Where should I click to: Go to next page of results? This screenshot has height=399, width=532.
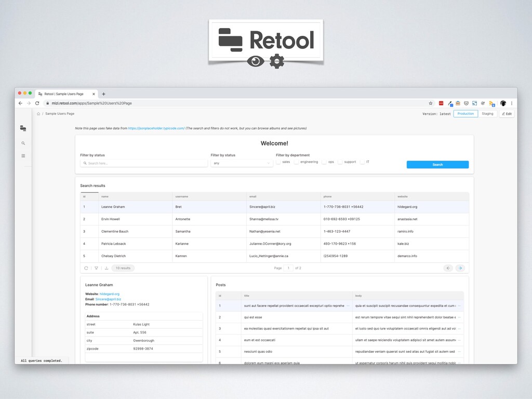pos(460,268)
